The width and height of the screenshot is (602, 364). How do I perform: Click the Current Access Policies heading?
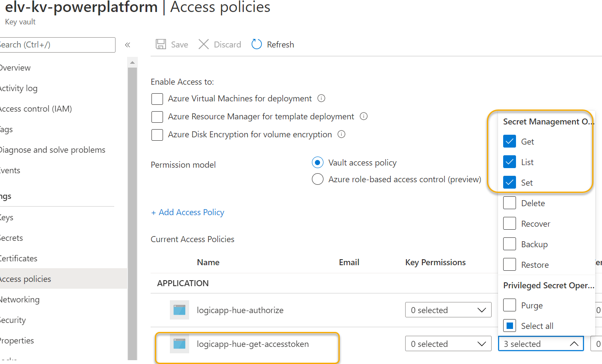193,239
